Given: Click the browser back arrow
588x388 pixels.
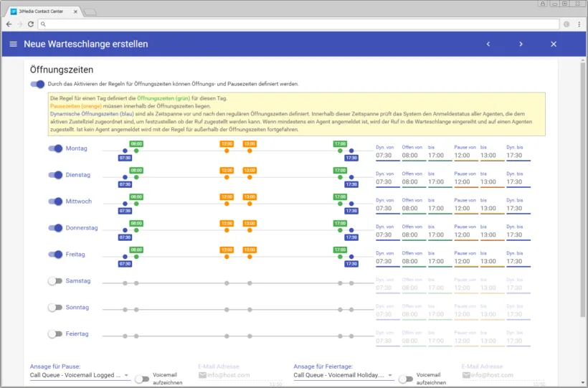Looking at the screenshot, I should click(9, 24).
